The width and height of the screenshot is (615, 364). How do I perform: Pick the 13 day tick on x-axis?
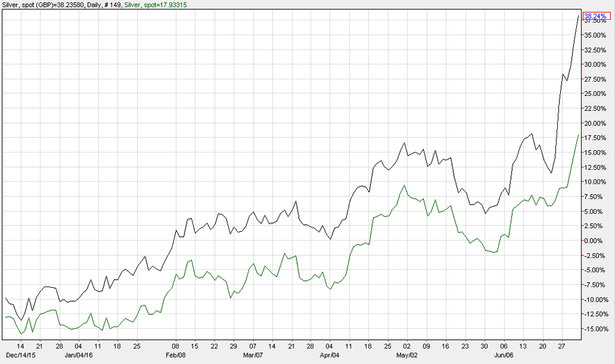[523, 346]
